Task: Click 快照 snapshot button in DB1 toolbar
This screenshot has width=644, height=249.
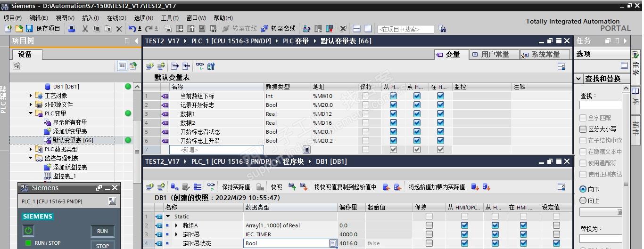Action: coord(276,187)
